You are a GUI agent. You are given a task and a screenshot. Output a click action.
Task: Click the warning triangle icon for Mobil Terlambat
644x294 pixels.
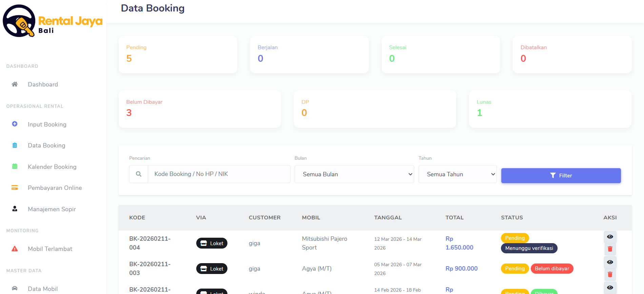15,249
